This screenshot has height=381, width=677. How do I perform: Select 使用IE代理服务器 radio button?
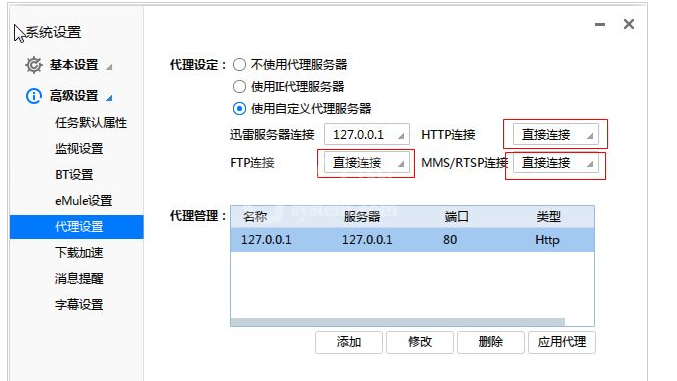click(240, 87)
